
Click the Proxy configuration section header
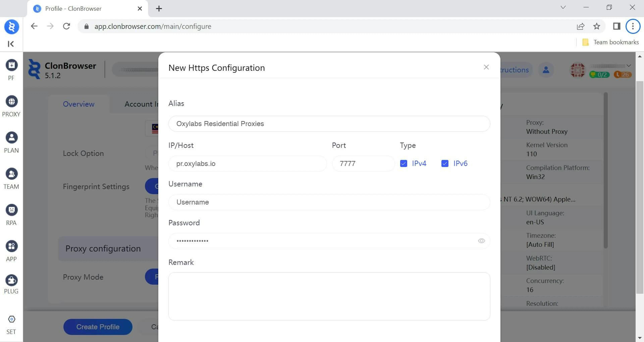[x=108, y=248]
